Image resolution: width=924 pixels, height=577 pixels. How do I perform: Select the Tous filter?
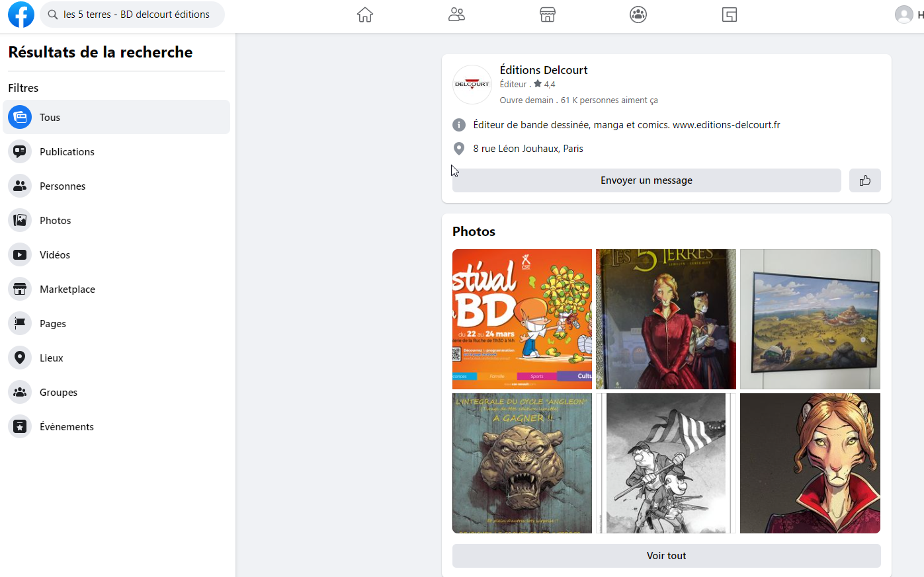(x=116, y=117)
